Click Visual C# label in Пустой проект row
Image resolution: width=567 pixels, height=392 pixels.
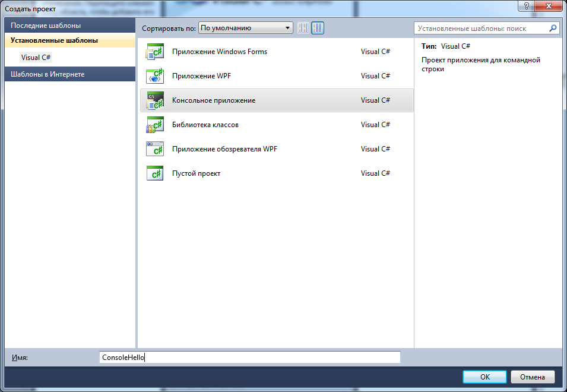375,173
